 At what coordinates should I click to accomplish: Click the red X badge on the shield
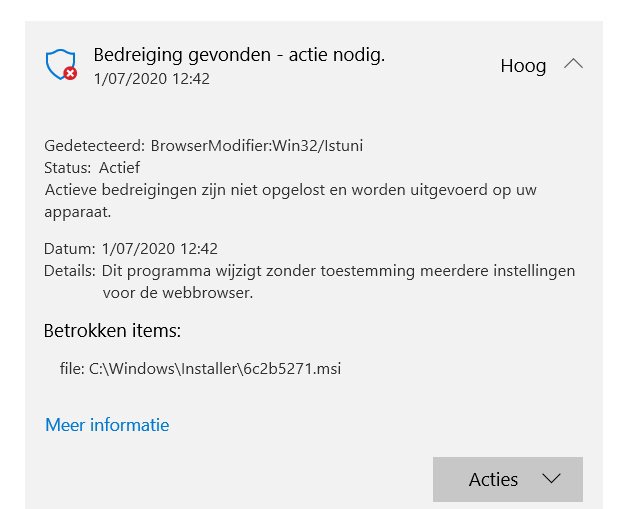[70, 73]
